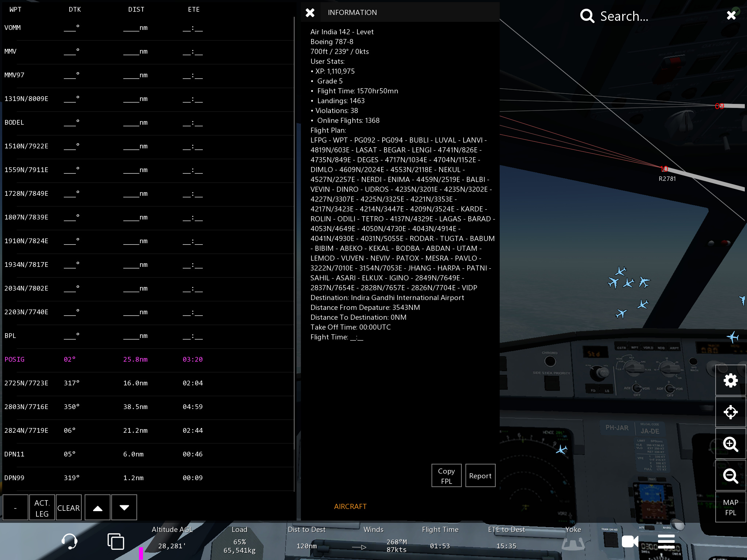Click the Report button
This screenshot has width=747, height=560.
tap(480, 476)
